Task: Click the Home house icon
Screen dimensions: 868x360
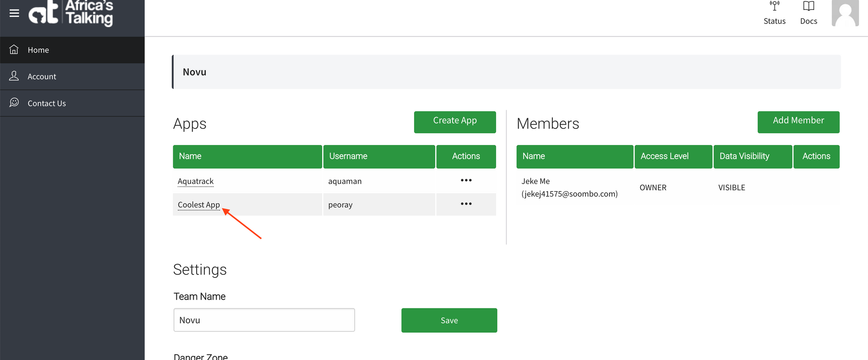Action: click(x=14, y=50)
